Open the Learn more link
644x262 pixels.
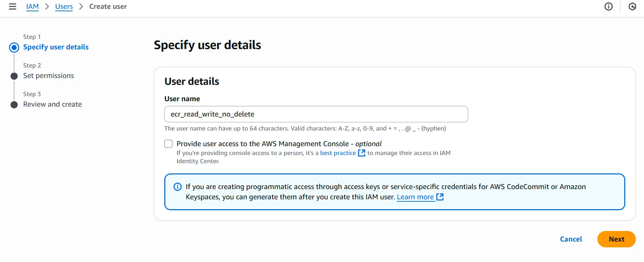[415, 197]
